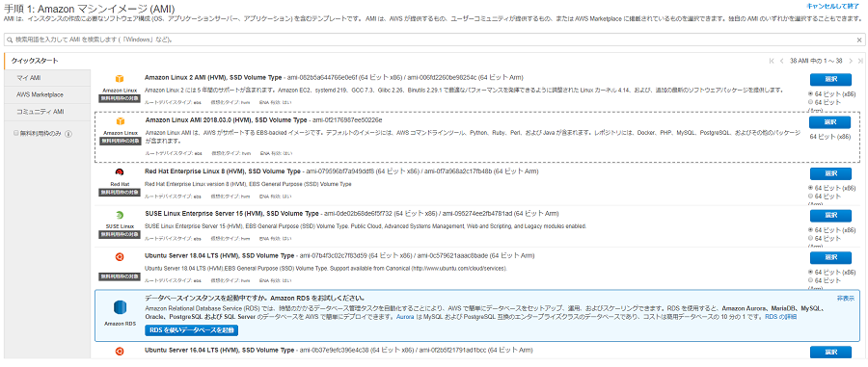Screen dimensions: 868x367
Task: Click the Ubuntu Server 16.04 LTS (HVM) title
Action: tap(219, 351)
